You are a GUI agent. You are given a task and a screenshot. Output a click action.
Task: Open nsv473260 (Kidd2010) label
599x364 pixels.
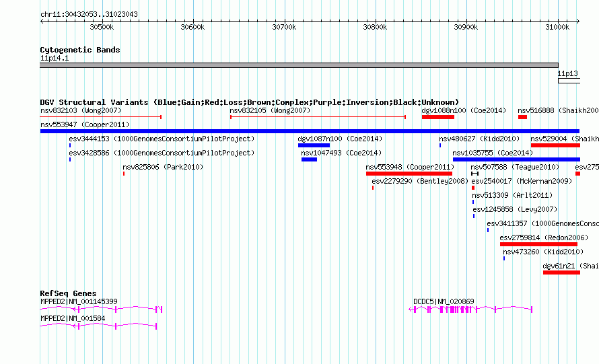(543, 252)
